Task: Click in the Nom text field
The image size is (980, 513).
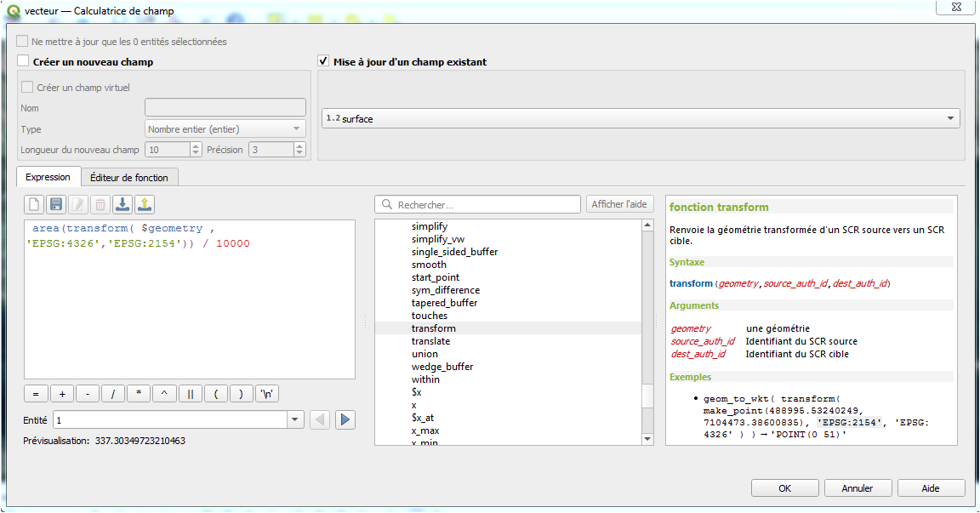Action: coord(225,107)
